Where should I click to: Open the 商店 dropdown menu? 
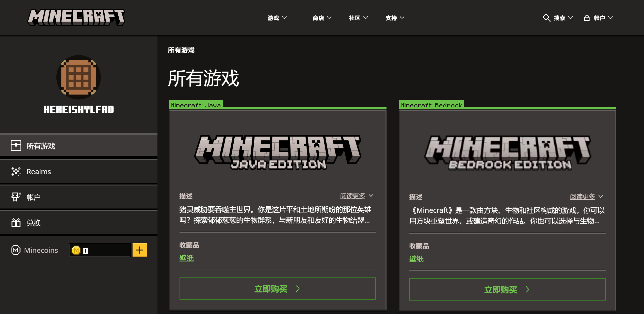[322, 18]
